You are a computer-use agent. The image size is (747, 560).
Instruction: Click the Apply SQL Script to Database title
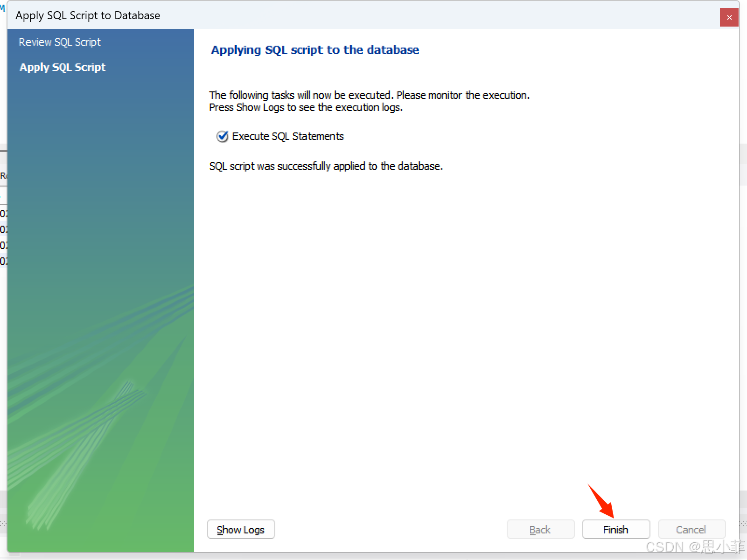[x=88, y=15]
